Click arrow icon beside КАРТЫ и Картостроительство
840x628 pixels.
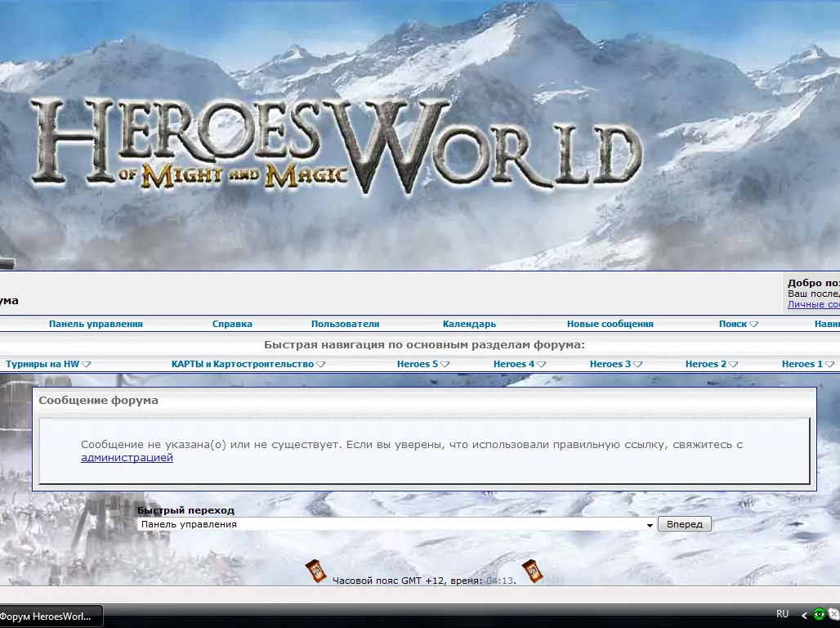[321, 364]
